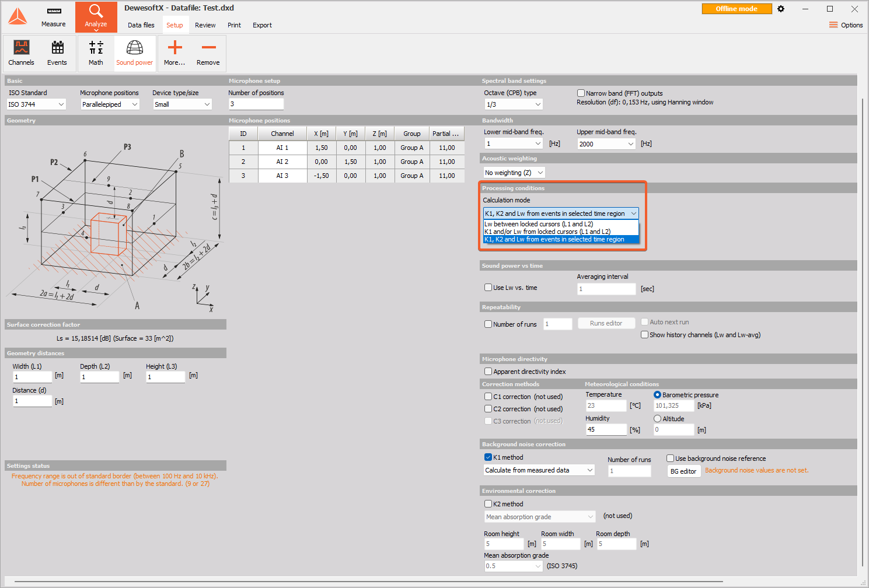Image resolution: width=869 pixels, height=588 pixels.
Task: Switch to Review tab
Action: coord(205,25)
